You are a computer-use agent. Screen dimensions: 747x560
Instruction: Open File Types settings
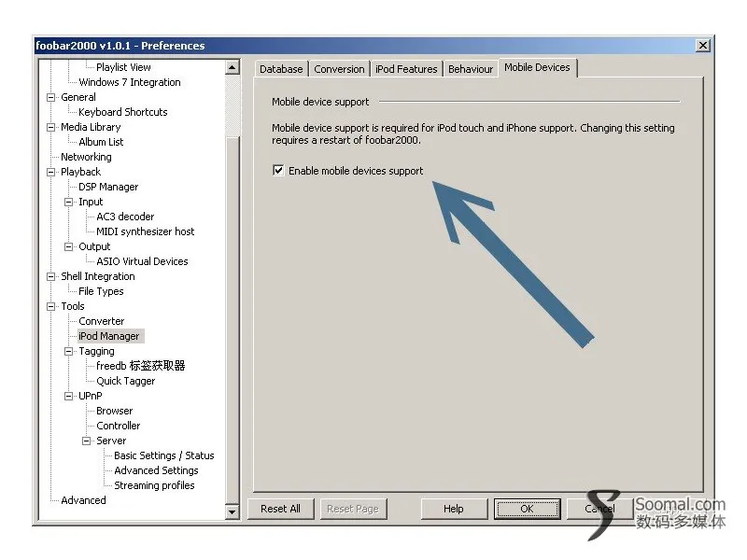101,291
